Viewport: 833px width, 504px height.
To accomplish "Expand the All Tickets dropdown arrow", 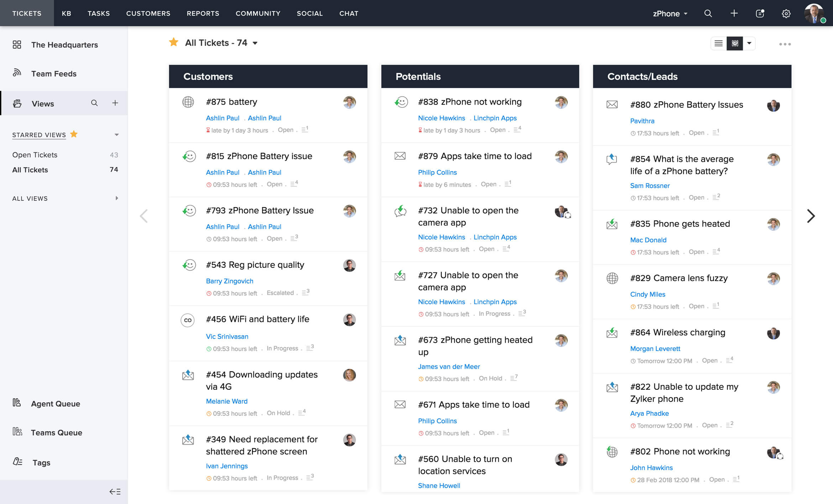I will click(255, 43).
